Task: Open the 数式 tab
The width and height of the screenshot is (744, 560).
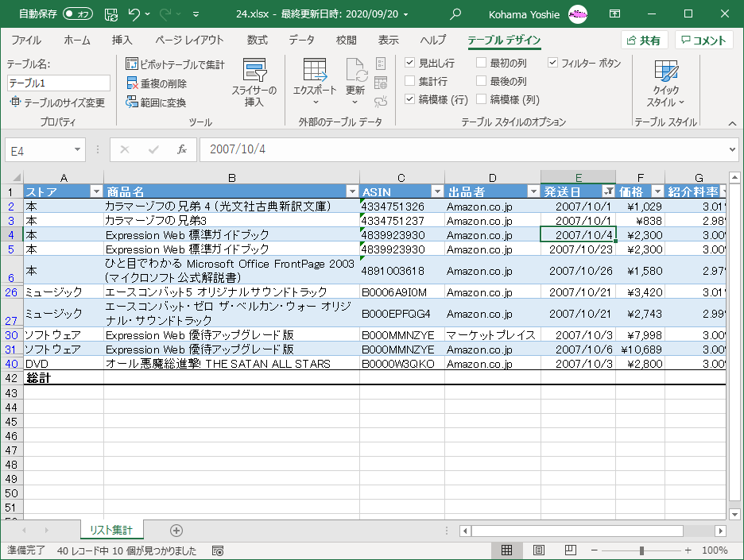Action: tap(258, 41)
